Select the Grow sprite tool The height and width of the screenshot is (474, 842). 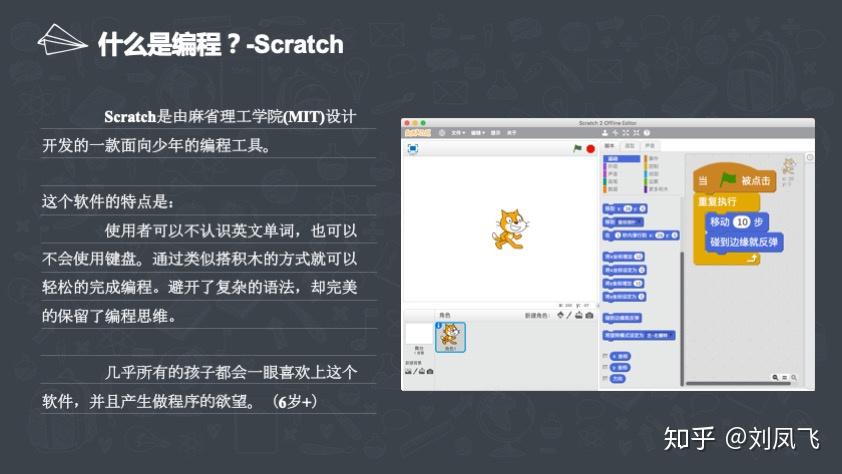point(626,133)
